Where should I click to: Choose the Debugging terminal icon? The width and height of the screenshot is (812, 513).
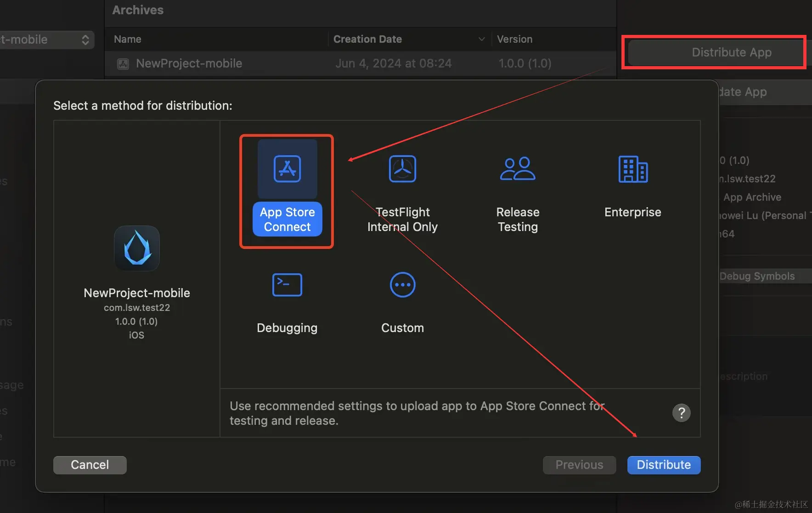287,285
